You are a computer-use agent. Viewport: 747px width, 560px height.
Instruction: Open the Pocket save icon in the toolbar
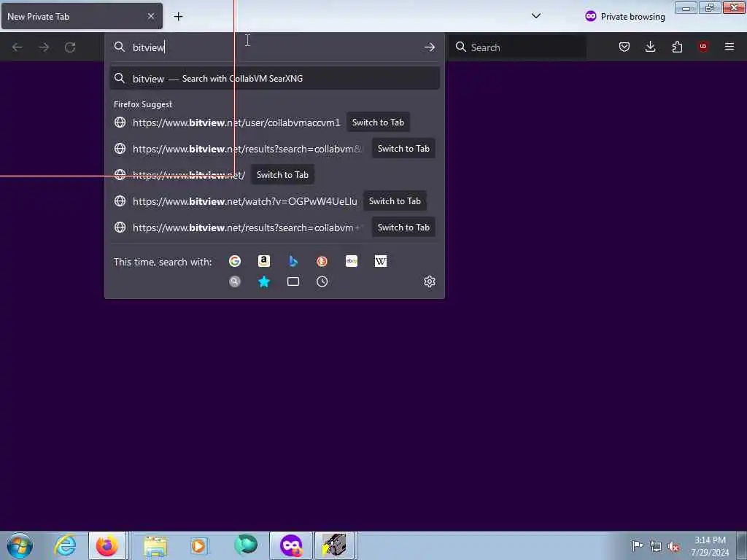tap(624, 47)
